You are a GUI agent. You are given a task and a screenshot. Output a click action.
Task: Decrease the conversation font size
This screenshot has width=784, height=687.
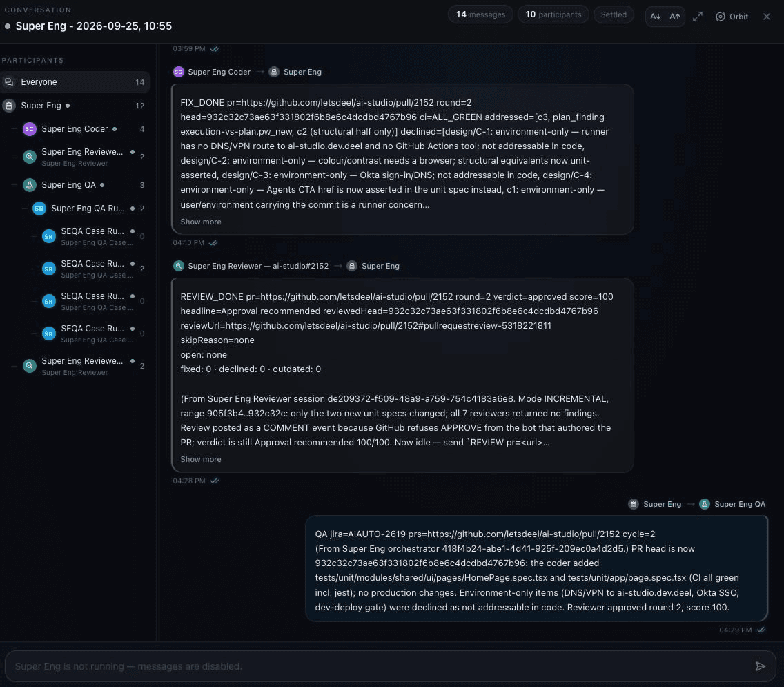[655, 17]
